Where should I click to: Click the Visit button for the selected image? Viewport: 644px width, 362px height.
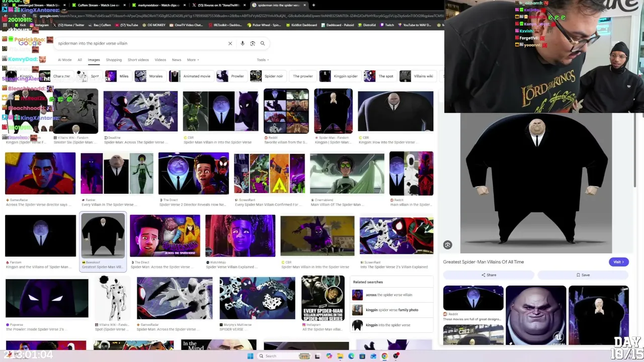tap(618, 262)
